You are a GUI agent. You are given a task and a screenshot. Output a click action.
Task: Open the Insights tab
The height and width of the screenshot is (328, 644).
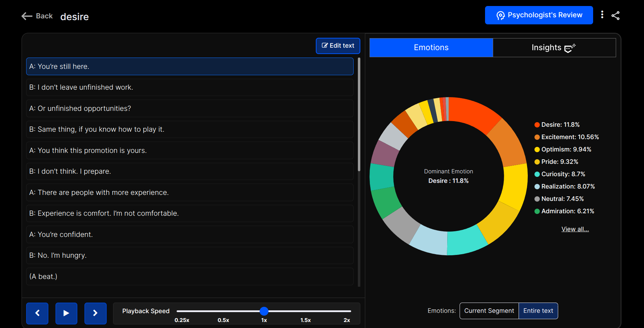pos(554,48)
